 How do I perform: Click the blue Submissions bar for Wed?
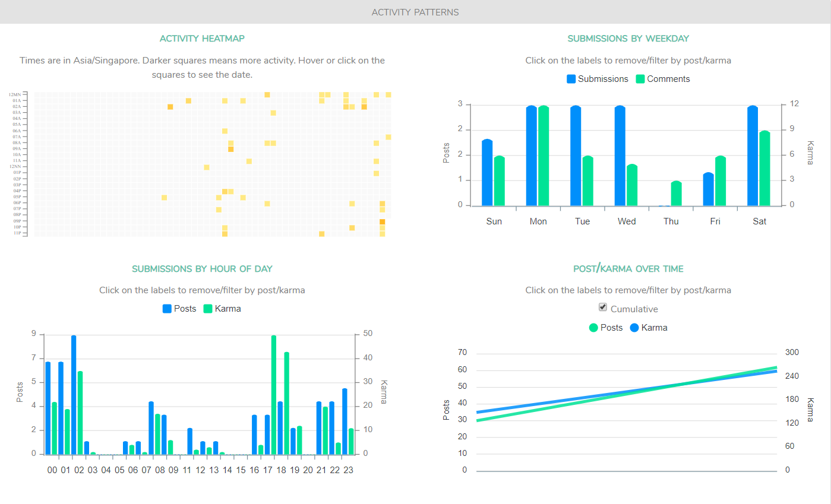[x=620, y=156]
